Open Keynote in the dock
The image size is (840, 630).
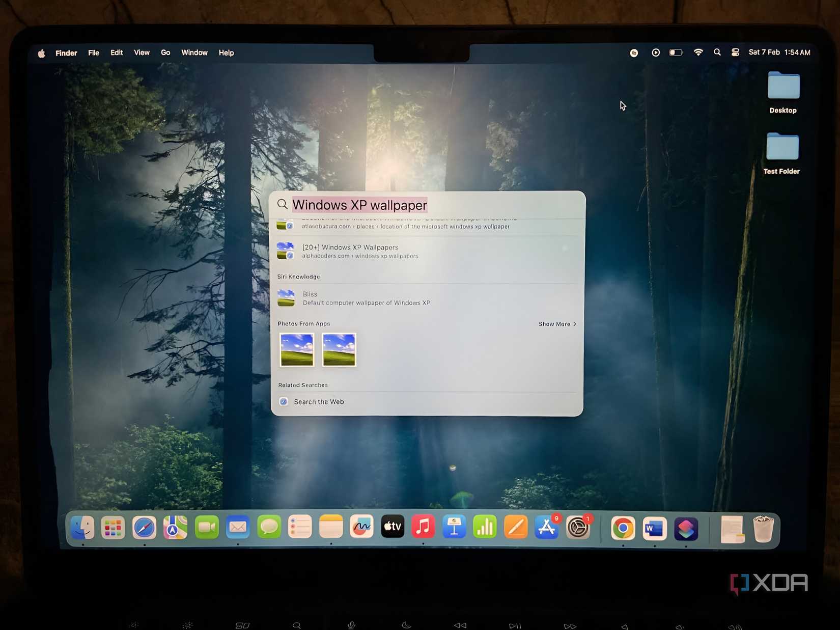(454, 527)
